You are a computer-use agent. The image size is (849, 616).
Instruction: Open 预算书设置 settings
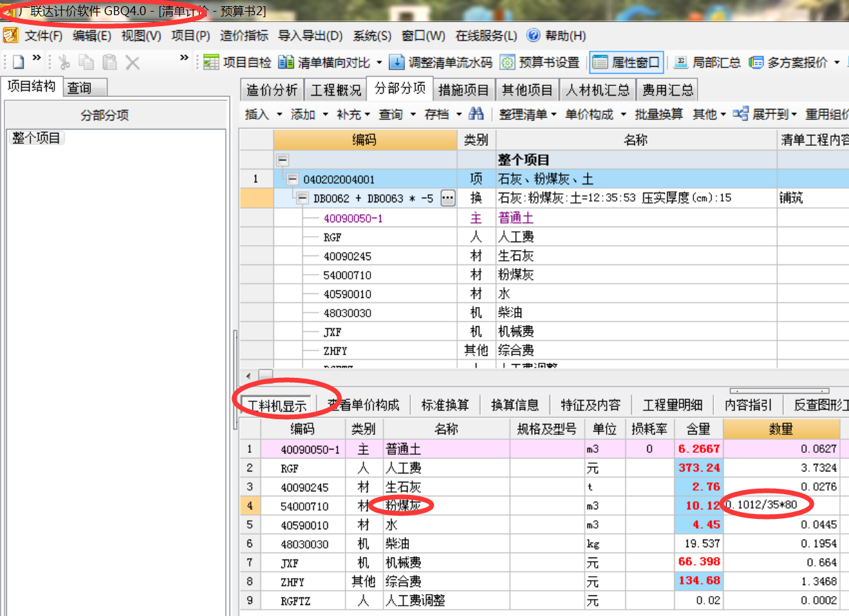click(540, 63)
